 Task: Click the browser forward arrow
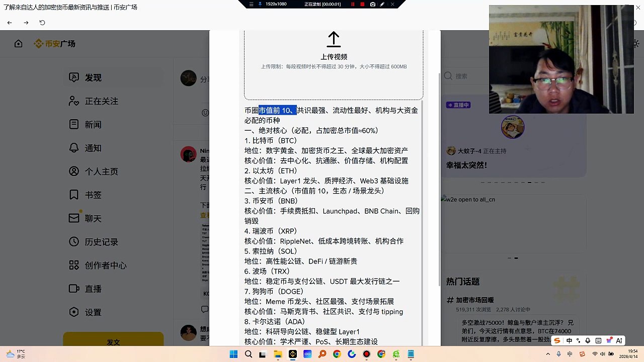26,23
